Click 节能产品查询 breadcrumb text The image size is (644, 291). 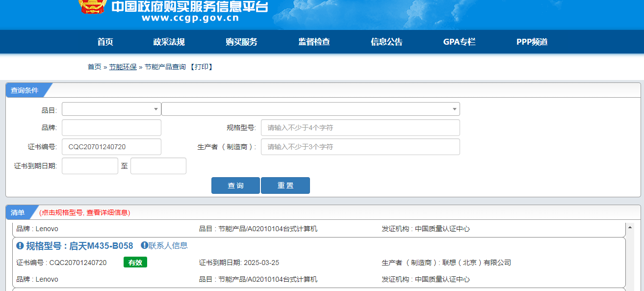(165, 67)
